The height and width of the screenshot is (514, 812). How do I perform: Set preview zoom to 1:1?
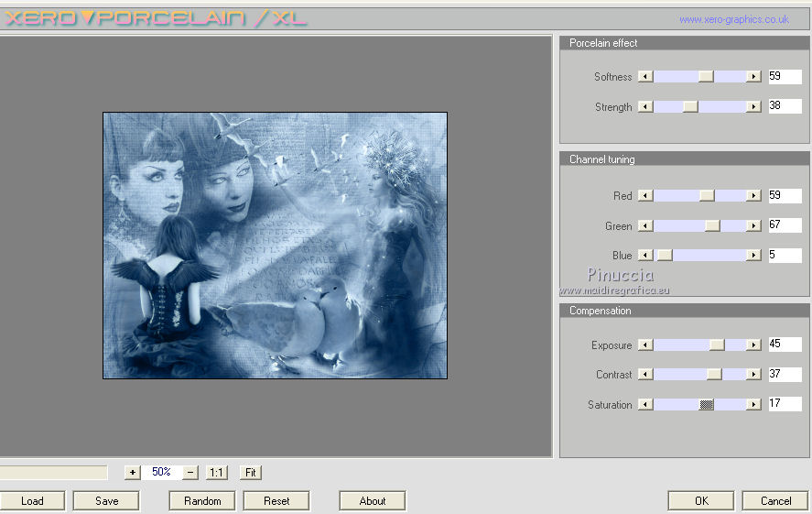point(216,472)
